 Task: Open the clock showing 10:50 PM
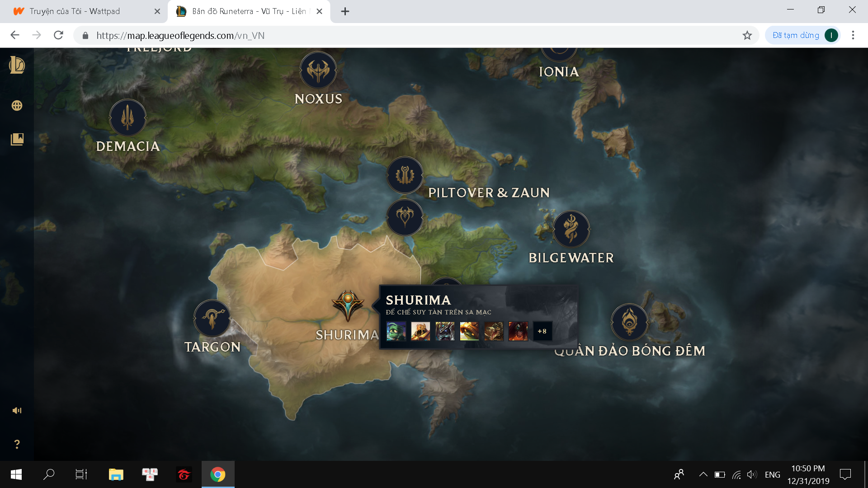(808, 474)
